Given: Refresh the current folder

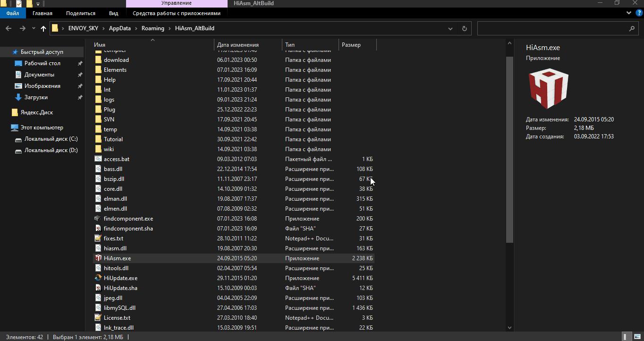Looking at the screenshot, I should point(465,28).
